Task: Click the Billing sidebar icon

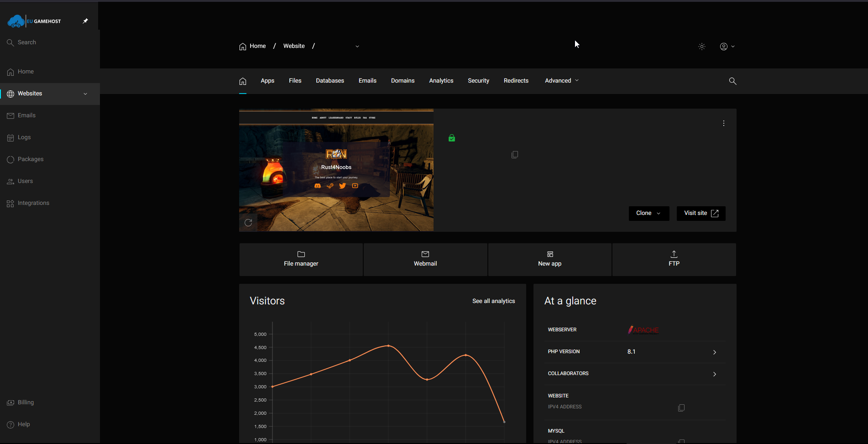Action: (10, 402)
